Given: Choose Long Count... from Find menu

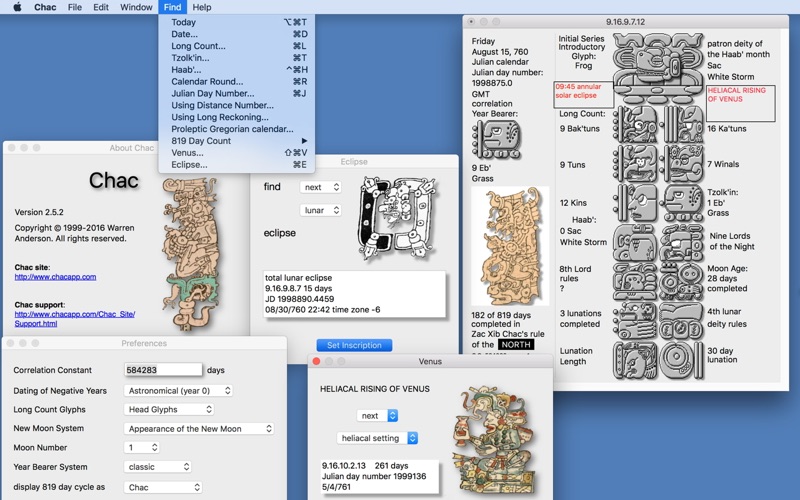Looking at the screenshot, I should point(239,46).
